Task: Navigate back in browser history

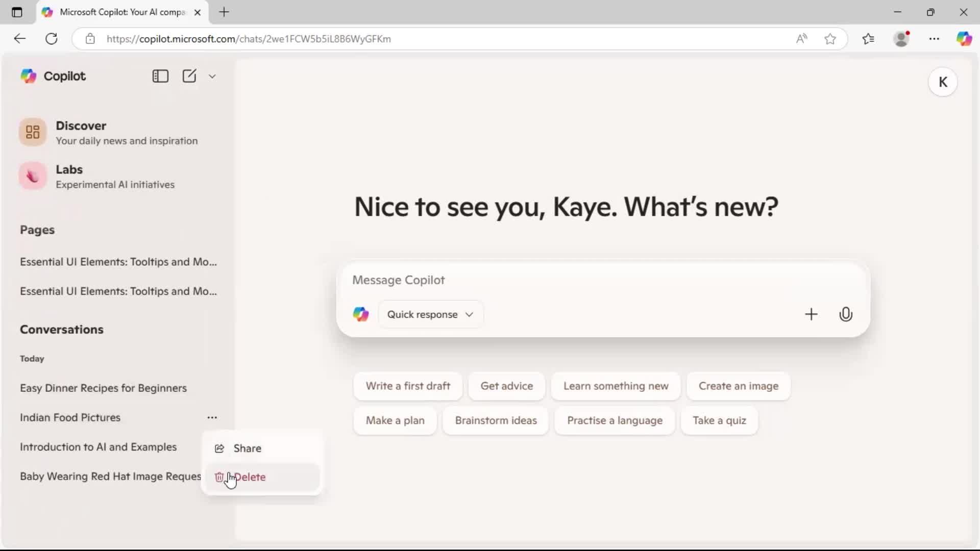Action: 19,39
